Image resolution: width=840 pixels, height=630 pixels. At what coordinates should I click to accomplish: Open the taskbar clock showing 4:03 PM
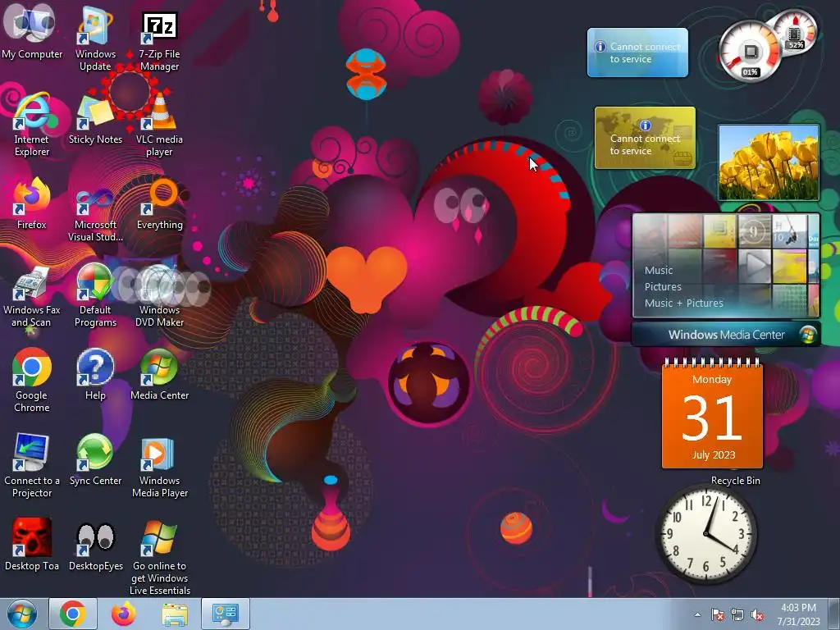(x=798, y=614)
